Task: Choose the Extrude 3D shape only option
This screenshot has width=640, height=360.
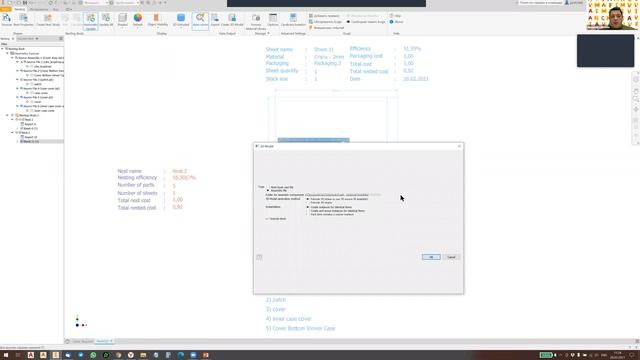Action: click(308, 202)
